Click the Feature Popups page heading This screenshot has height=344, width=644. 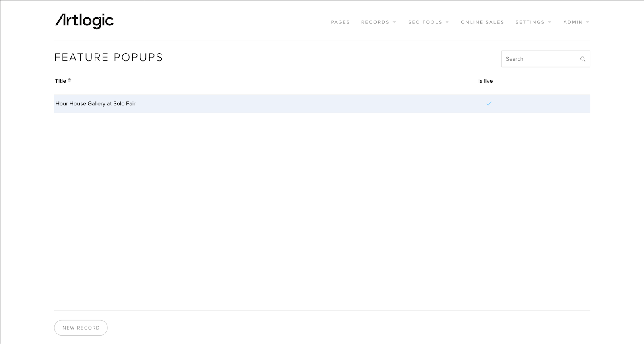pos(108,58)
